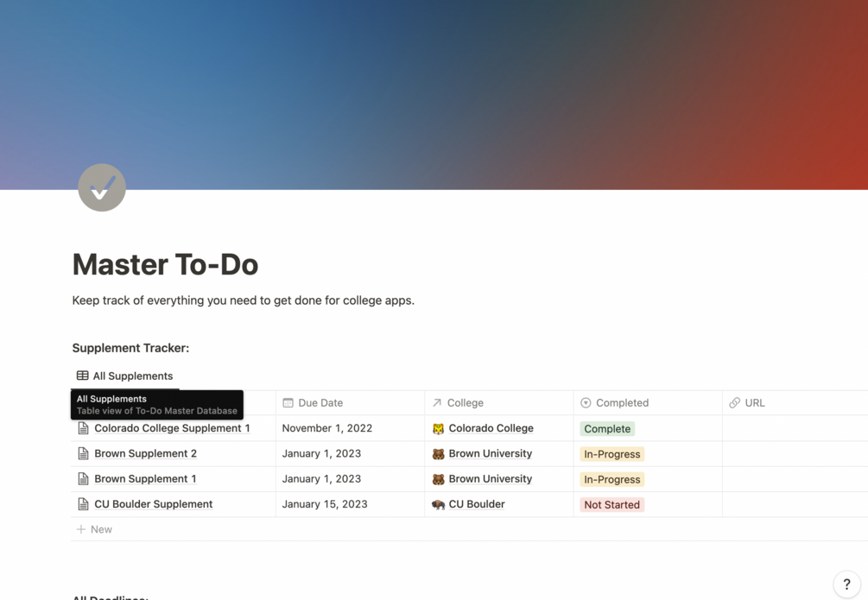This screenshot has height=600, width=868.
Task: Open the URL column header menu
Action: (795, 403)
